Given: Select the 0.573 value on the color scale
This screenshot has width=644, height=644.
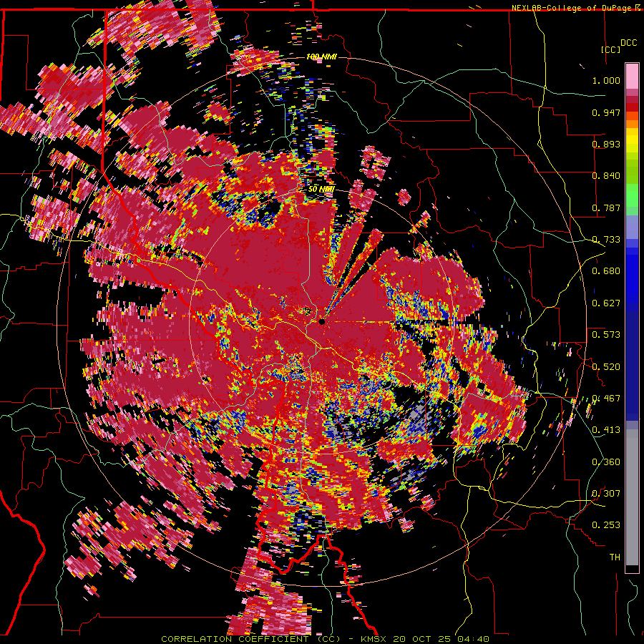Looking at the screenshot, I should tap(606, 335).
